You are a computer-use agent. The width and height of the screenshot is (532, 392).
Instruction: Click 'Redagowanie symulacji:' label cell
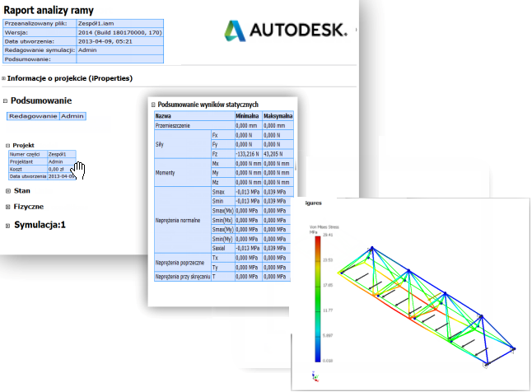(x=40, y=50)
